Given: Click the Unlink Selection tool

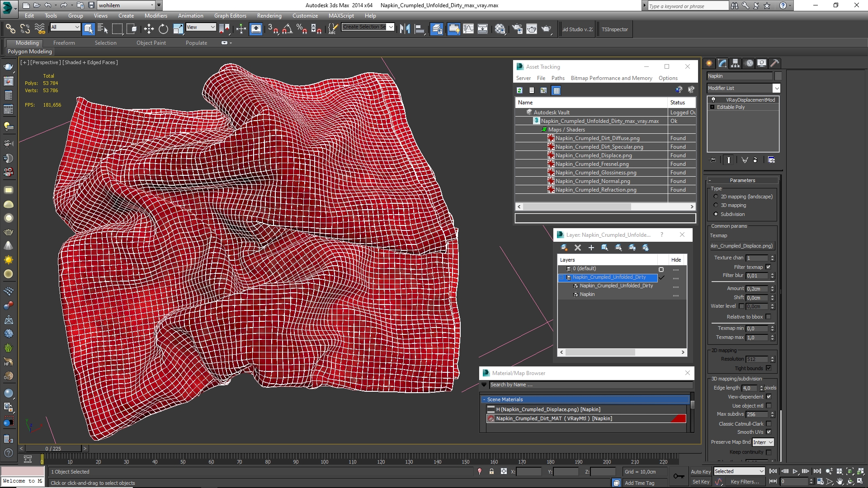Looking at the screenshot, I should (25, 29).
